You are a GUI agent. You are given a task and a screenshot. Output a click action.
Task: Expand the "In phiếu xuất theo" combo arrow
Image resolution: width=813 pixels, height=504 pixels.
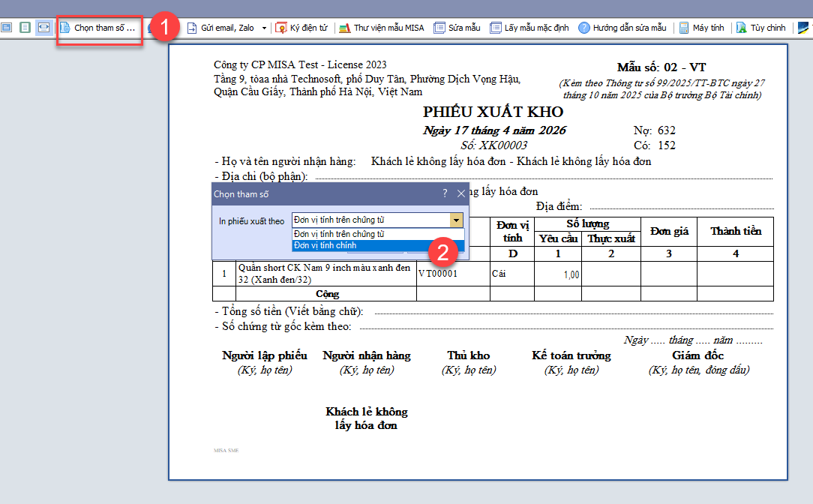click(456, 220)
